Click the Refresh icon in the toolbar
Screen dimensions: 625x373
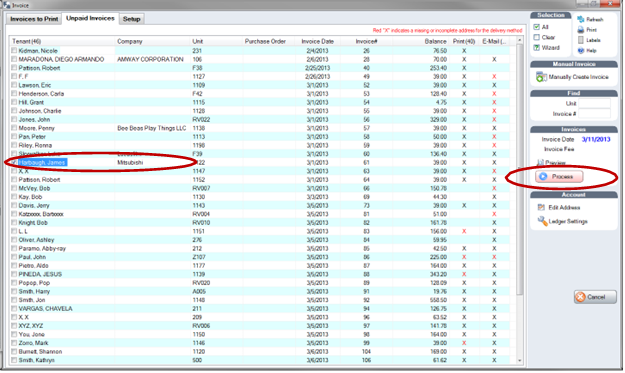pyautogui.click(x=580, y=19)
